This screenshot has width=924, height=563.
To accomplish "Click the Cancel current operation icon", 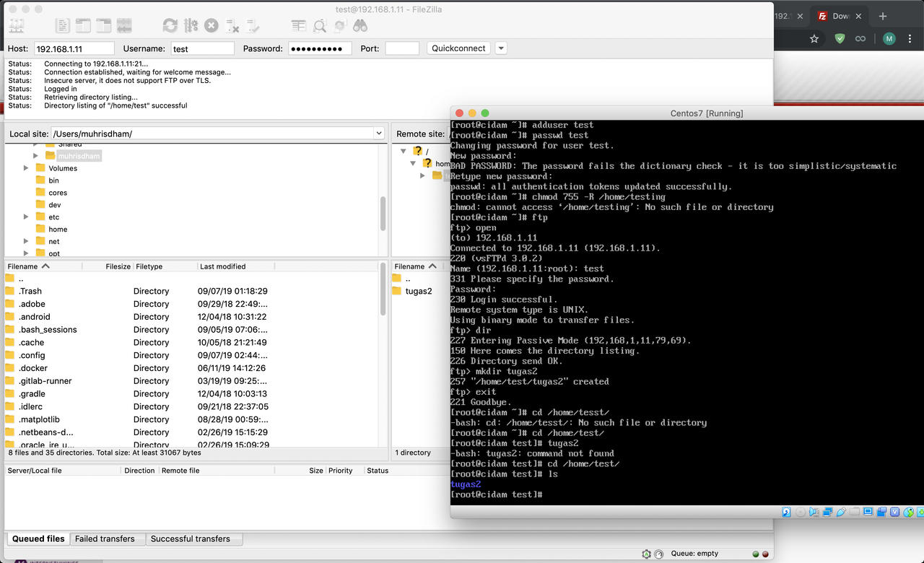I will (x=211, y=25).
